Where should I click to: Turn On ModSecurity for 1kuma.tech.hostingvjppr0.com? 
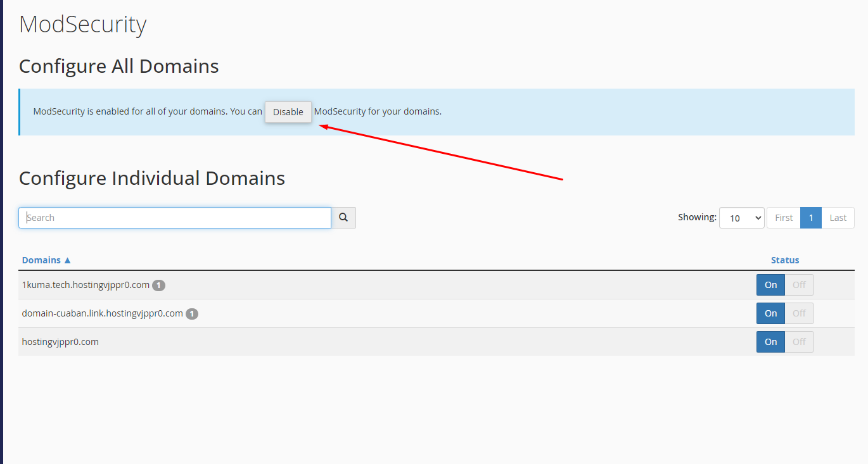pyautogui.click(x=771, y=285)
